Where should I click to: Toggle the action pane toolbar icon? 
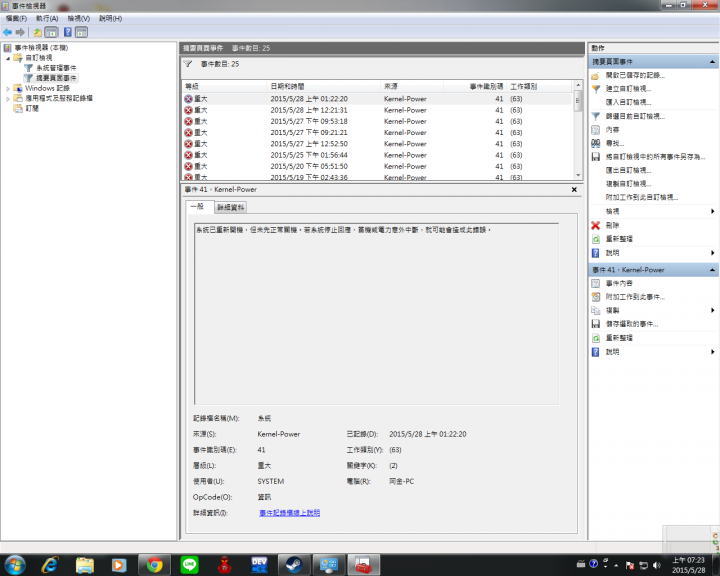pos(81,32)
